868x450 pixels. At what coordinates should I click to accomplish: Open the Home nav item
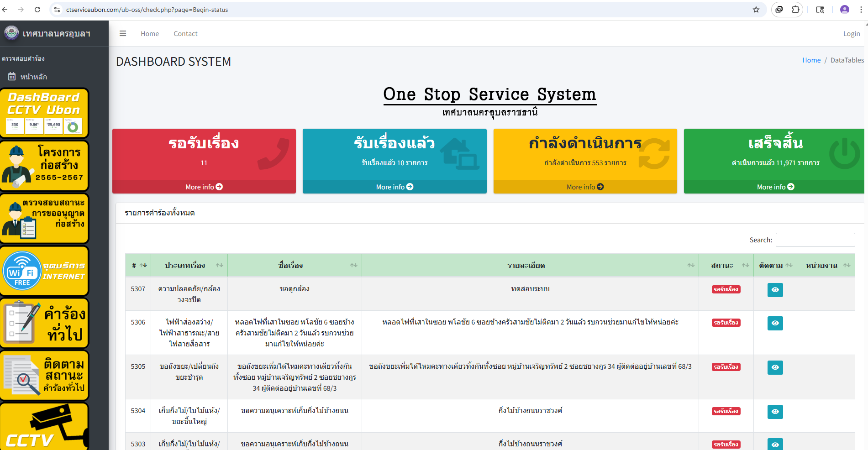point(150,34)
